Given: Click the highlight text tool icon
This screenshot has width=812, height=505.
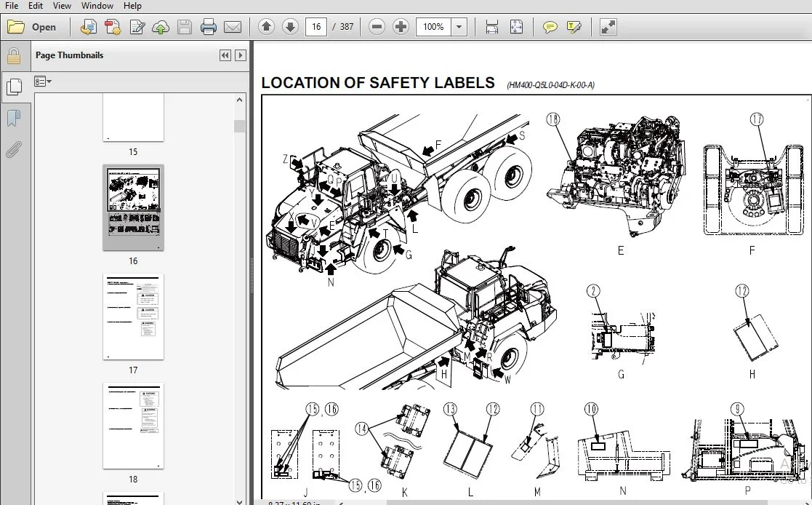Looking at the screenshot, I should 574,27.
